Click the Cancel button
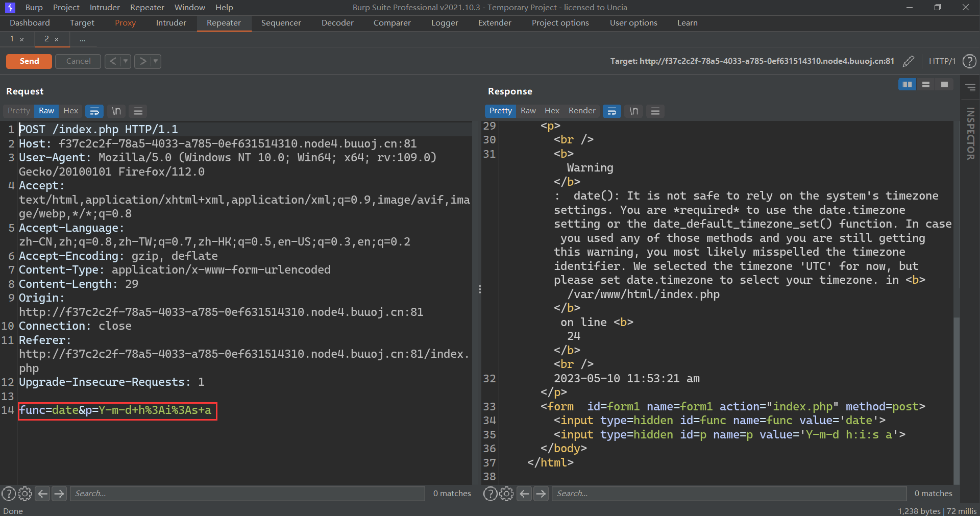This screenshot has height=516, width=980. point(78,61)
